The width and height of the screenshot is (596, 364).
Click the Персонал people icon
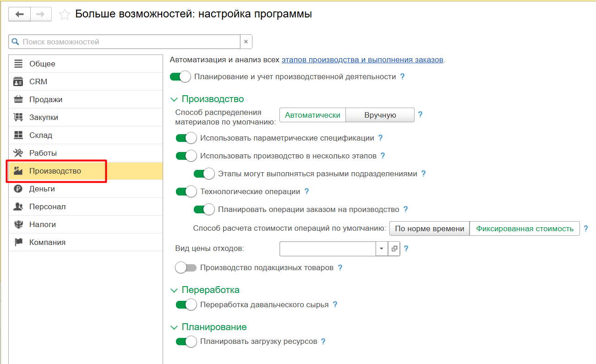point(18,206)
